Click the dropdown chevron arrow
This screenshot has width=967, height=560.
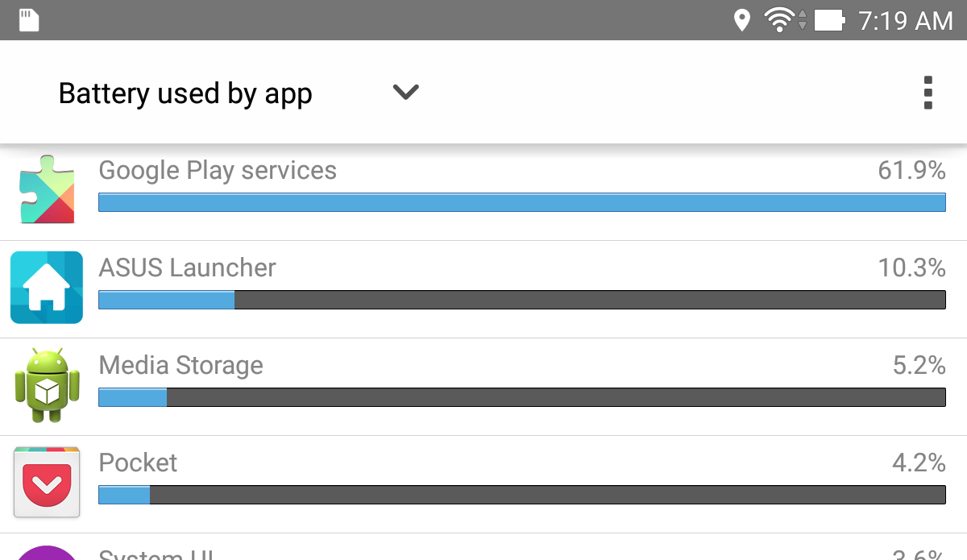(405, 93)
